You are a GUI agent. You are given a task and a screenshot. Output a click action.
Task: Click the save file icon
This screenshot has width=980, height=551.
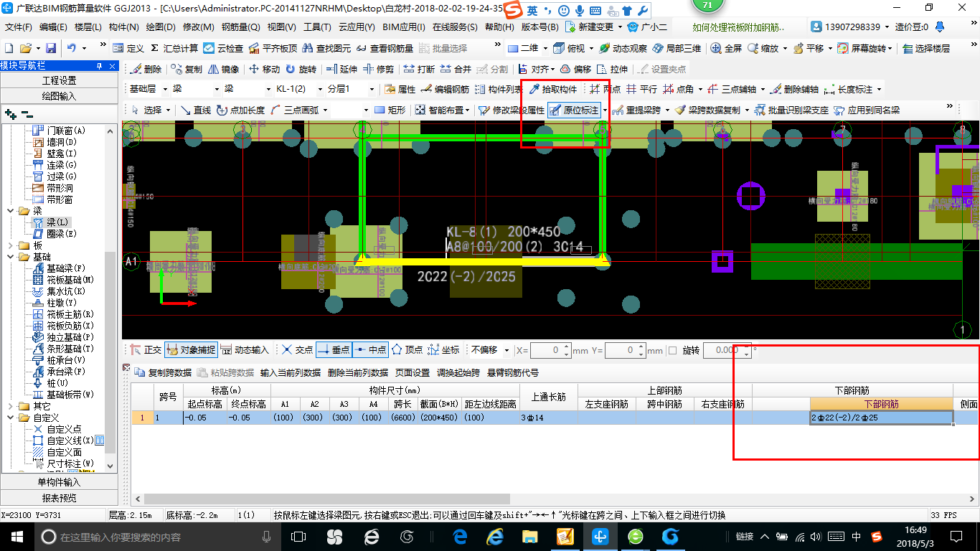[x=51, y=48]
